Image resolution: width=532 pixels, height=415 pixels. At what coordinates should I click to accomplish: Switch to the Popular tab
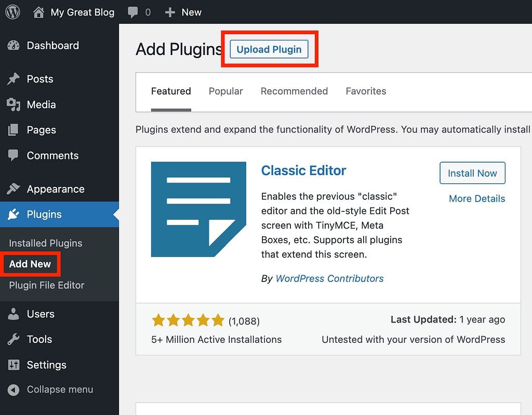tap(226, 91)
